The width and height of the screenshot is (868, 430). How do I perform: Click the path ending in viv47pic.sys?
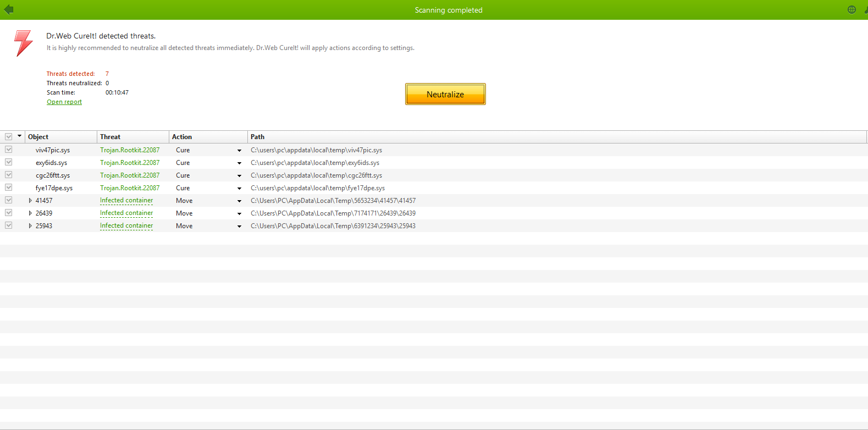tap(316, 150)
